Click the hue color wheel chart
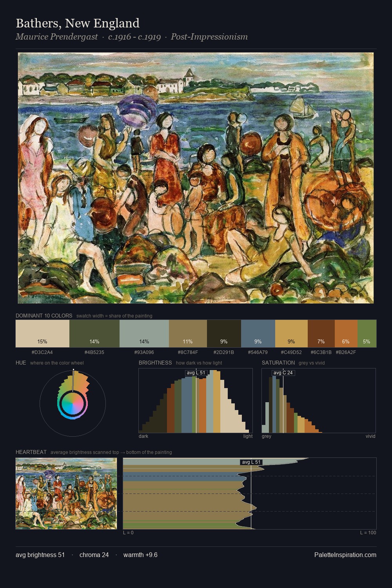This screenshot has height=588, width=392. [73, 403]
